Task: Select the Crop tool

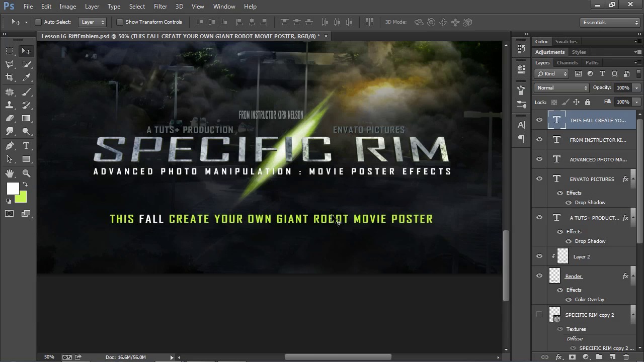Action: click(x=10, y=77)
